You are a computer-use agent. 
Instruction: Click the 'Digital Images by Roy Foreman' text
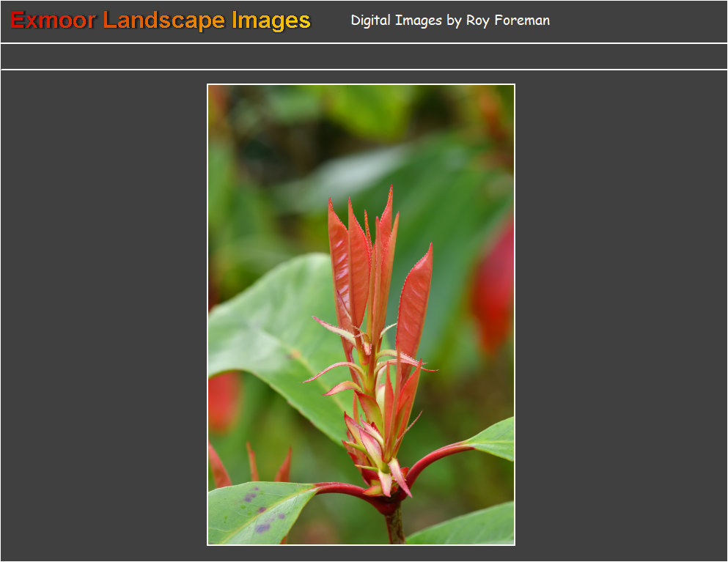[449, 21]
